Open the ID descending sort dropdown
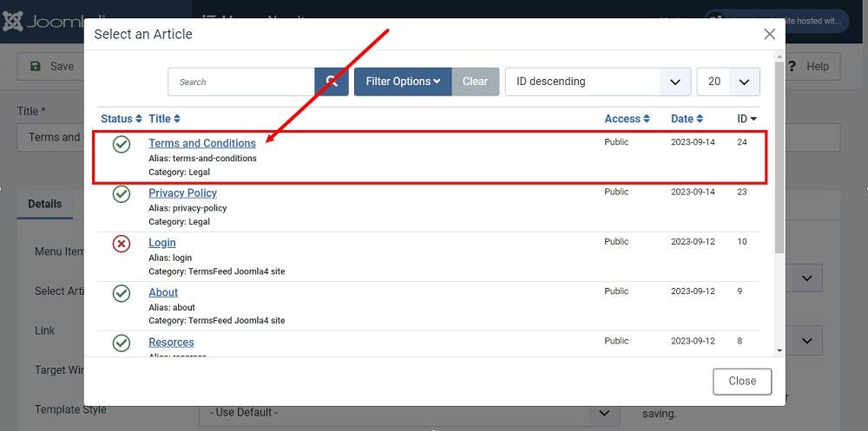 (x=598, y=82)
